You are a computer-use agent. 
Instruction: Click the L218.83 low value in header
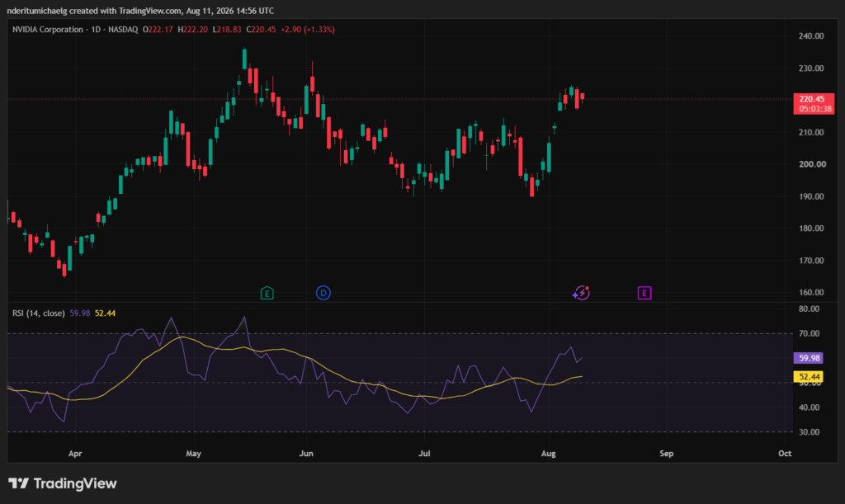pyautogui.click(x=227, y=30)
